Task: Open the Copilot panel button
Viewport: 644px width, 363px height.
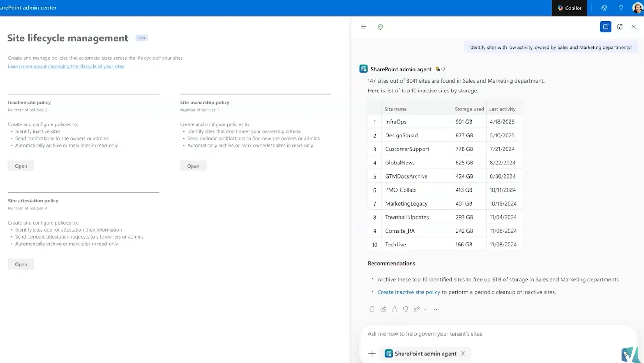Action: point(569,8)
